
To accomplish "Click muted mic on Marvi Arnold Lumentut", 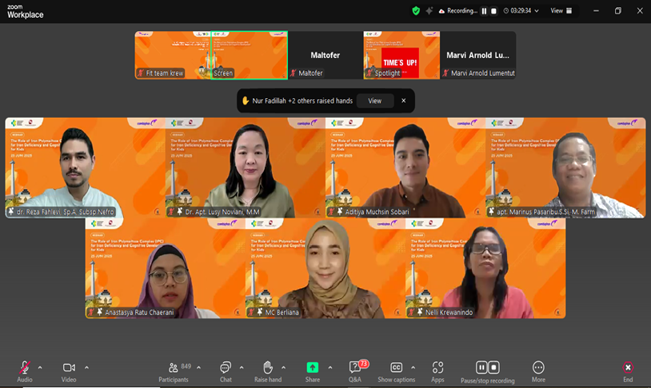I will pyautogui.click(x=446, y=73).
